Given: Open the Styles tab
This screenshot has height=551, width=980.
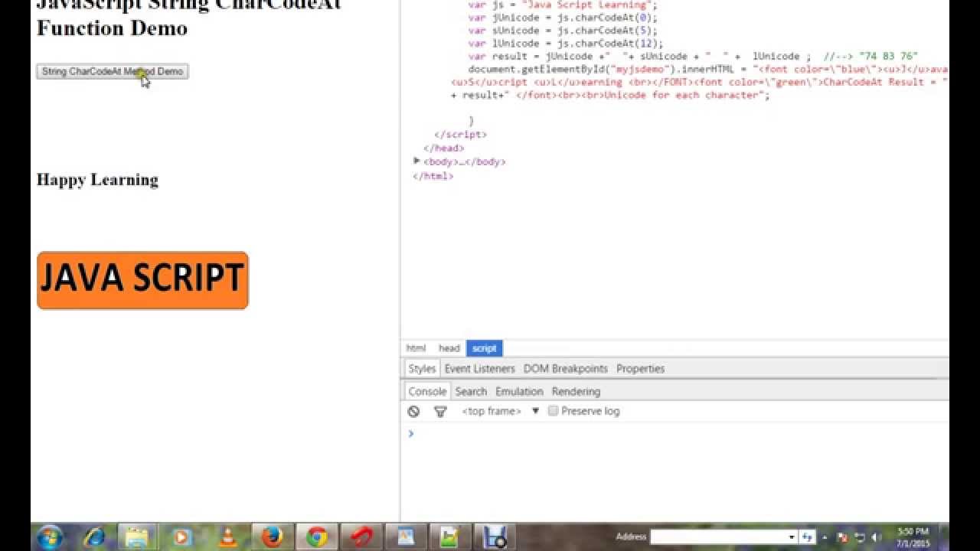Looking at the screenshot, I should click(422, 369).
